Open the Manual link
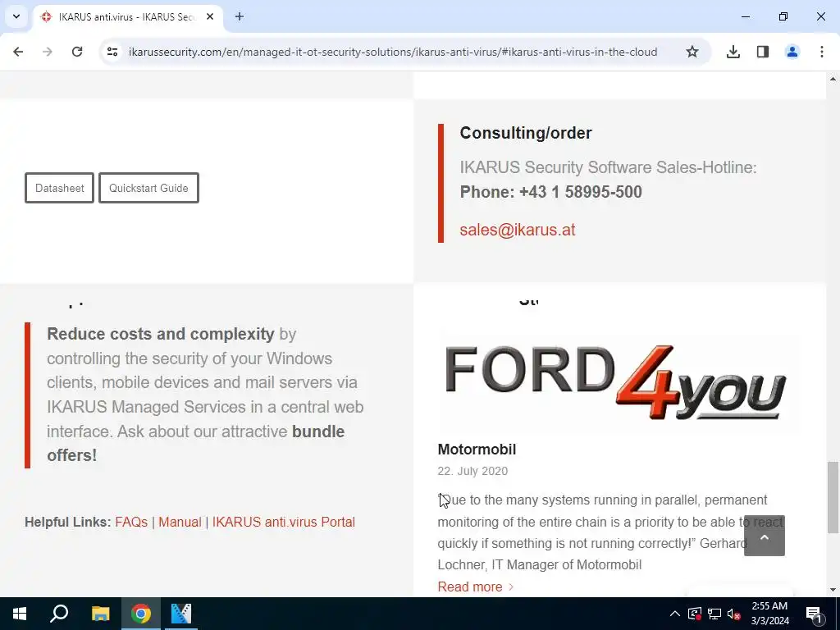This screenshot has height=630, width=840. [180, 522]
